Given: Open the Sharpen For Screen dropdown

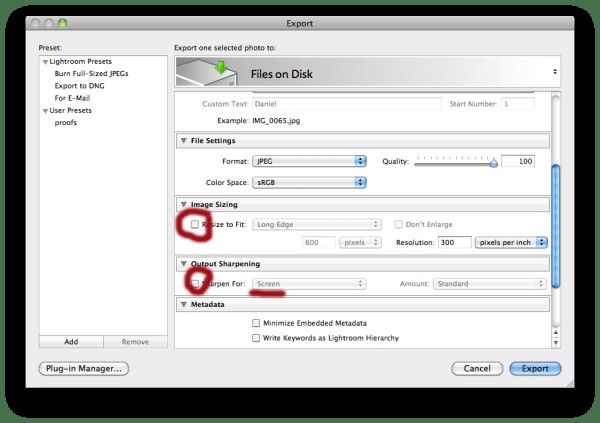Looking at the screenshot, I should click(309, 284).
